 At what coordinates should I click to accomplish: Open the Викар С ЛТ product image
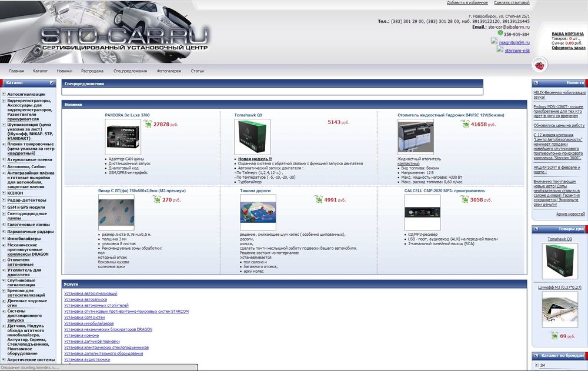116,212
